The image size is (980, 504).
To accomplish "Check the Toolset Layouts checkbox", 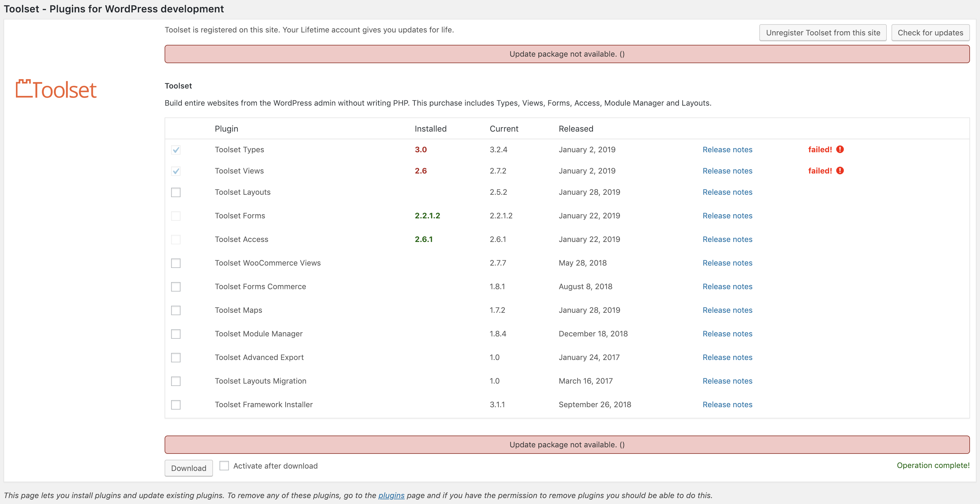I will tap(176, 192).
